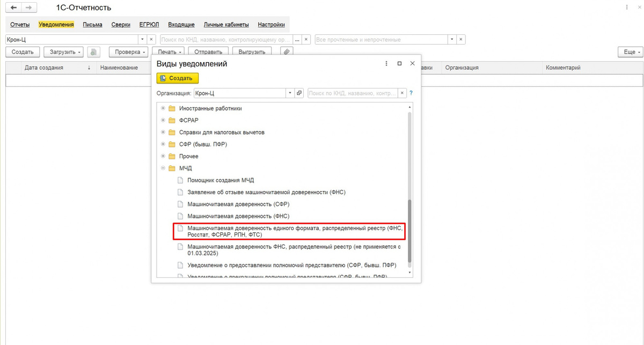
Task: Click the sort arrow in Дата создания column
Action: coord(89,68)
